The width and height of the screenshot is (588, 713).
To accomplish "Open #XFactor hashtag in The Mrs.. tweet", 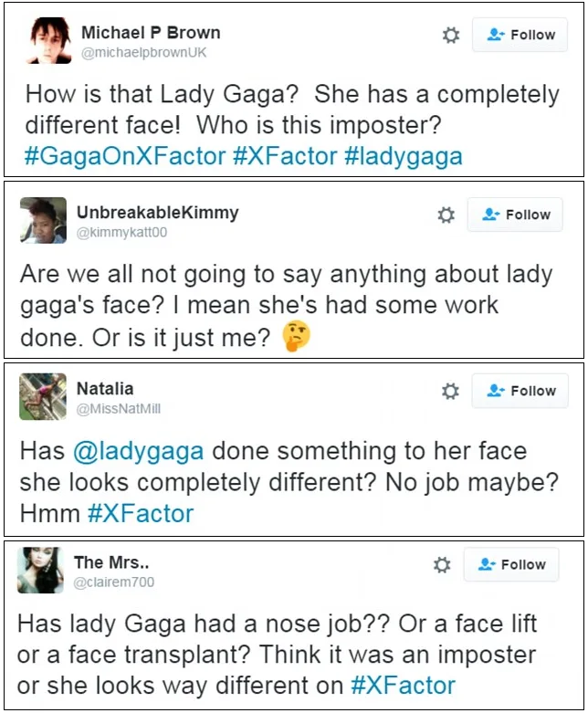I will (x=403, y=686).
